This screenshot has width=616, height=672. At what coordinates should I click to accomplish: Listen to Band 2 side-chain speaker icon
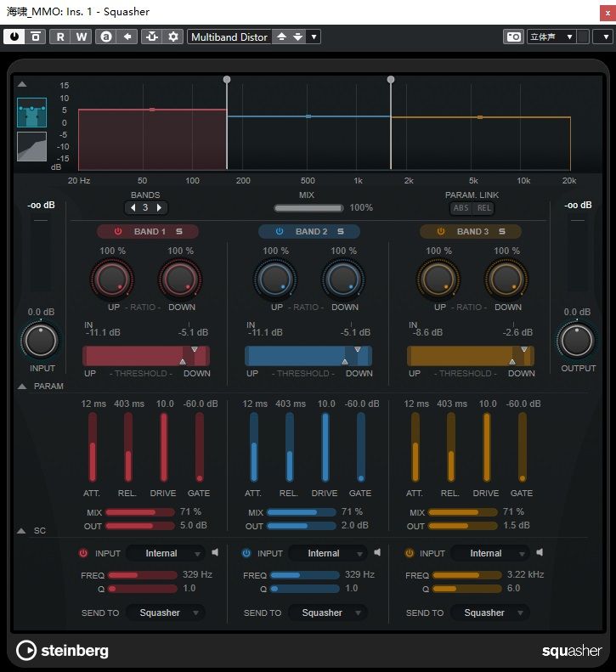(377, 552)
